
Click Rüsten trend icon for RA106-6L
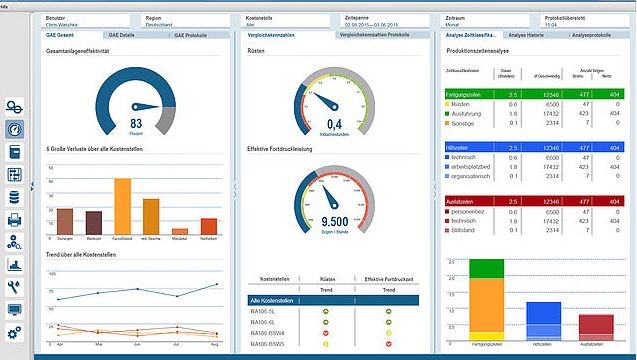(325, 322)
